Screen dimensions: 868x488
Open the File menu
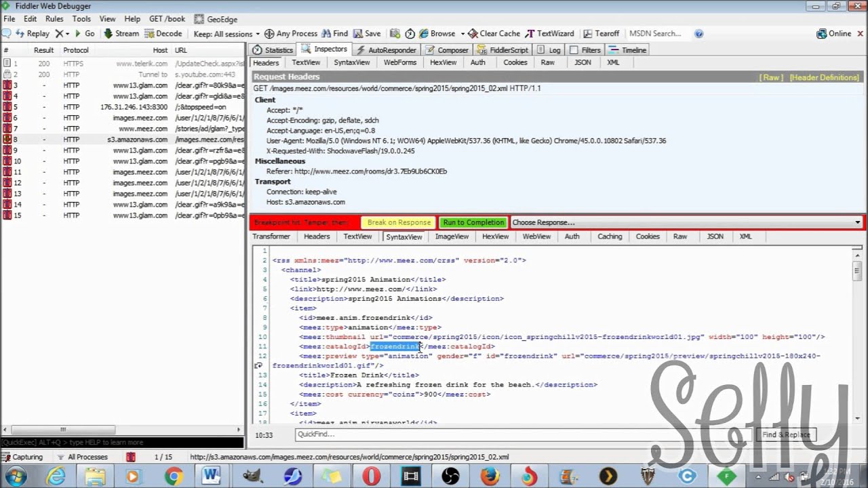click(x=9, y=19)
